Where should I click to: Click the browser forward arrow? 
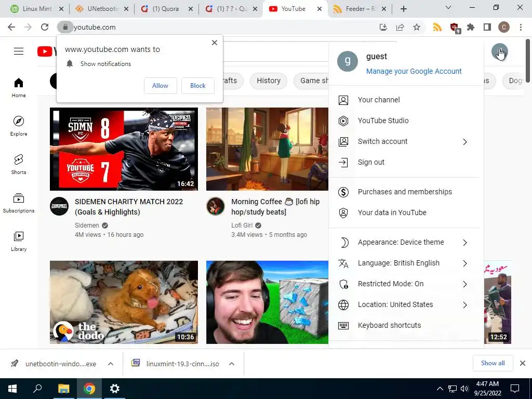(x=28, y=27)
